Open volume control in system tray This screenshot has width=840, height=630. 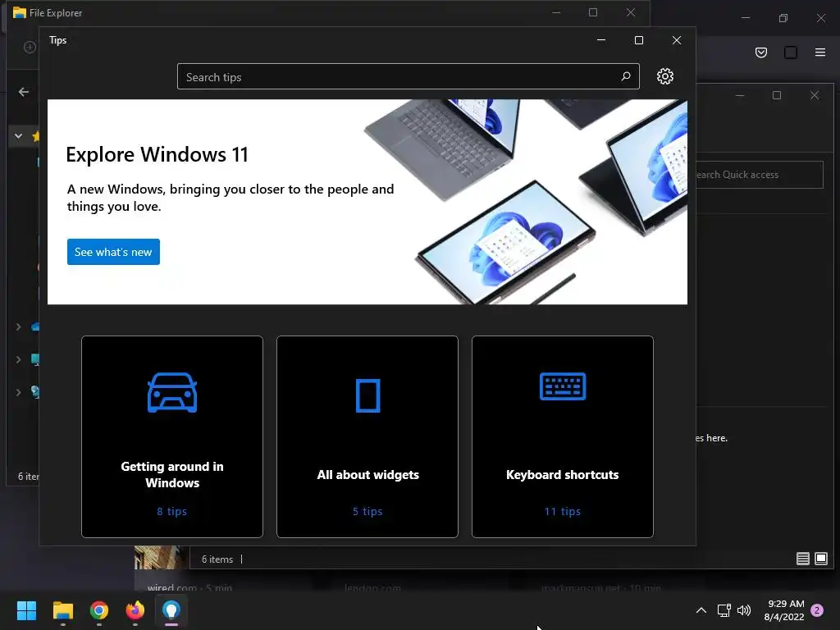[744, 610]
